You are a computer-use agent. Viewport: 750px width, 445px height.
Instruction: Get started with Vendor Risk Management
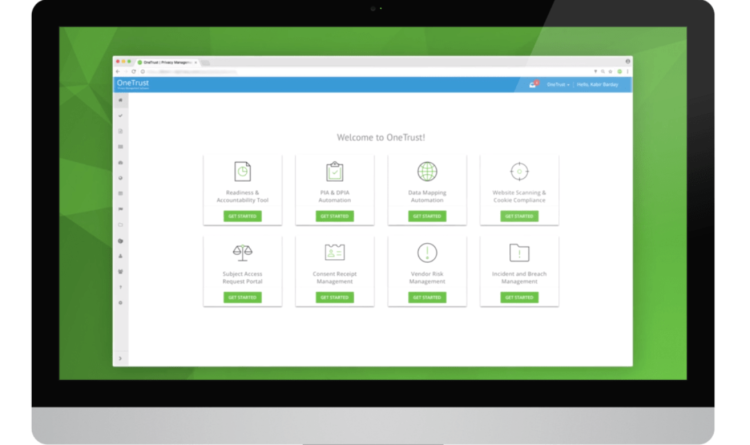click(427, 298)
